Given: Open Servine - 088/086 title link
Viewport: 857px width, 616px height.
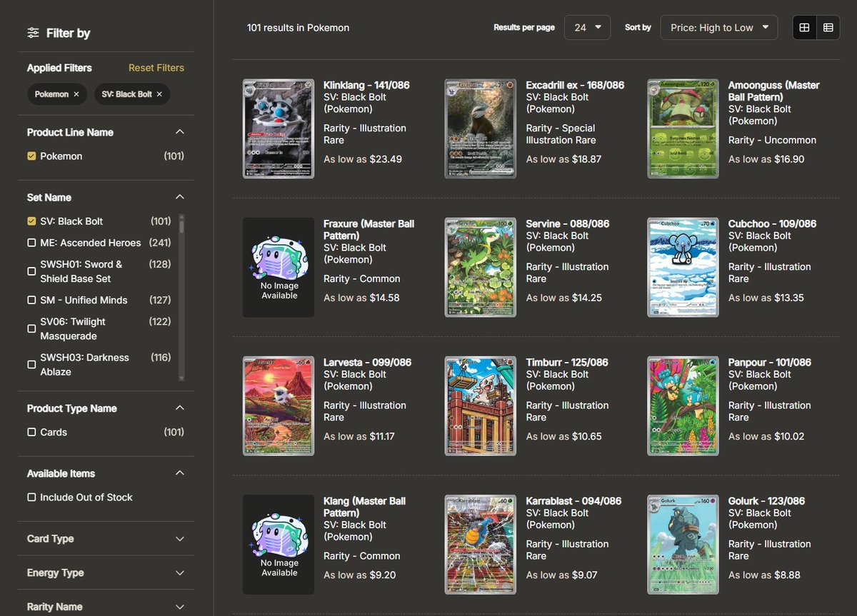Looking at the screenshot, I should (568, 223).
